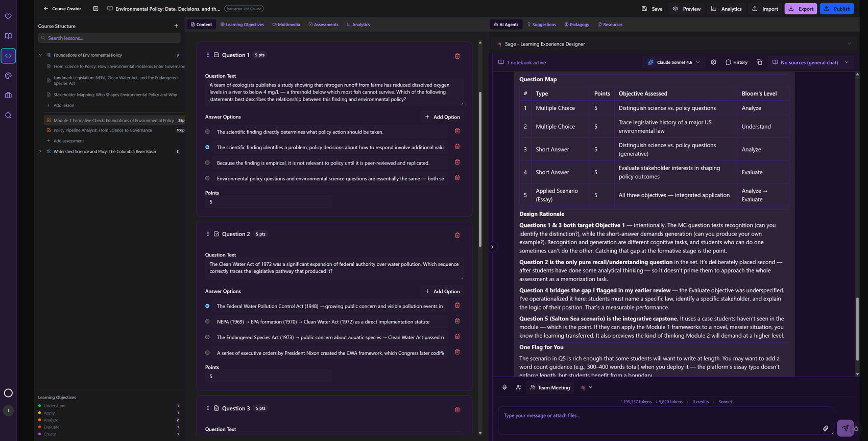Switch to the Learning Objectives tab
The image size is (868, 441).
242,25
